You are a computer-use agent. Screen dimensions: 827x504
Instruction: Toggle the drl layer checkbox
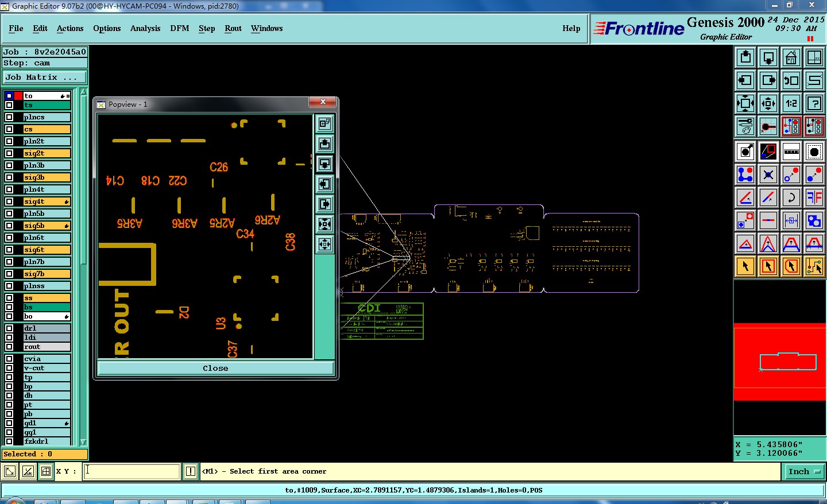point(9,328)
